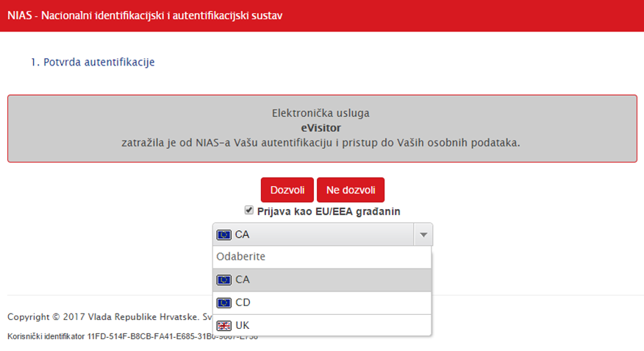Screen dimensions: 644x351
Task: Click the 'zatražila je od NIAS-a' message line
Action: (x=321, y=143)
